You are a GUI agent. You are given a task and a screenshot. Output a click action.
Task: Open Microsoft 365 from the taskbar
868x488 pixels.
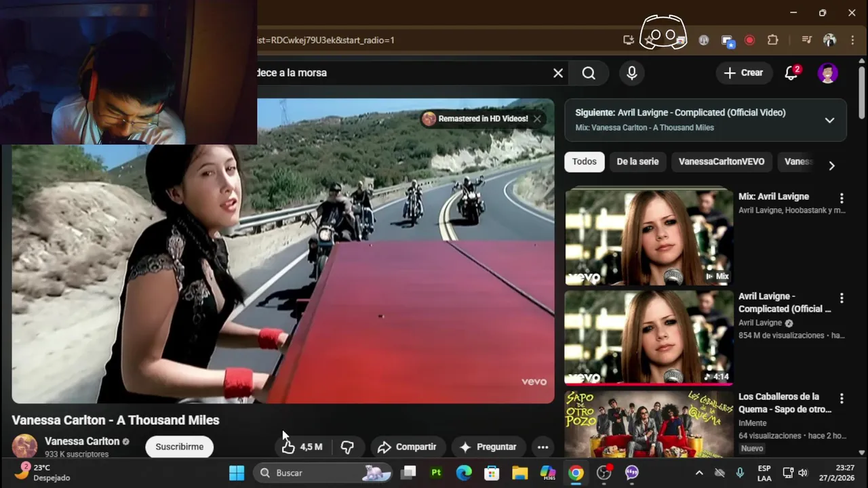coord(548,472)
